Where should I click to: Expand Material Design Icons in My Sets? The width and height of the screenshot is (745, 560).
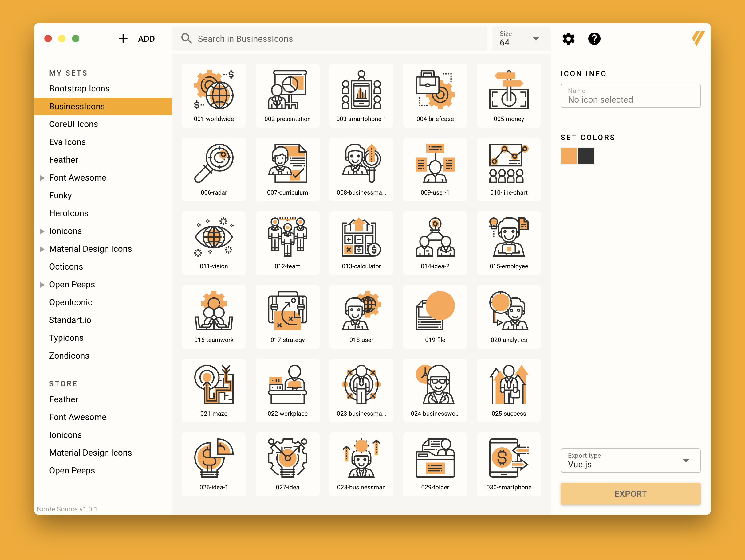42,249
